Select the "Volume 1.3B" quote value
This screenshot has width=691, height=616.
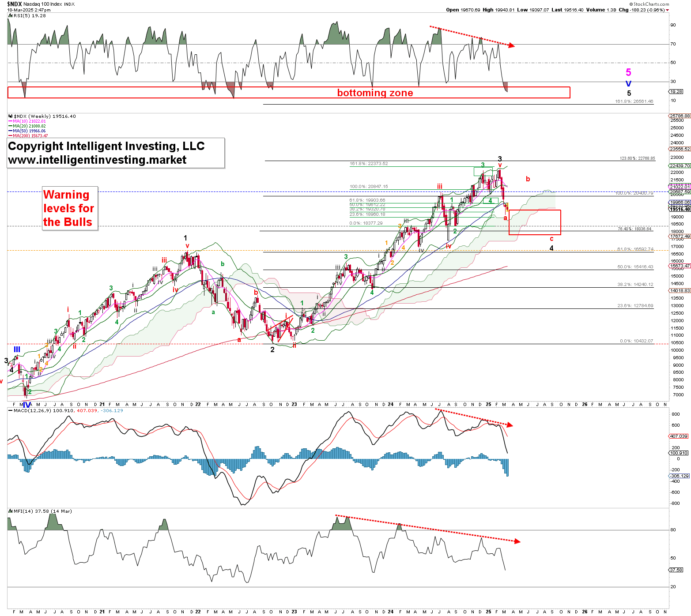pos(601,10)
